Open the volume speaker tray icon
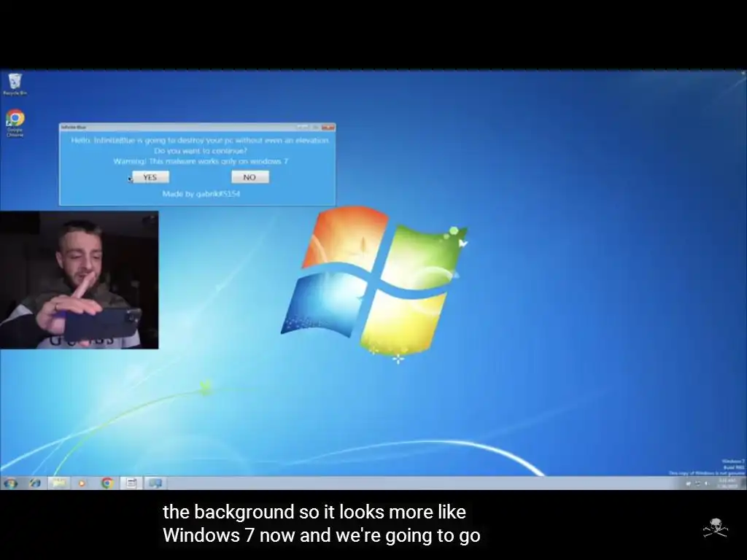The width and height of the screenshot is (747, 560). (x=707, y=483)
